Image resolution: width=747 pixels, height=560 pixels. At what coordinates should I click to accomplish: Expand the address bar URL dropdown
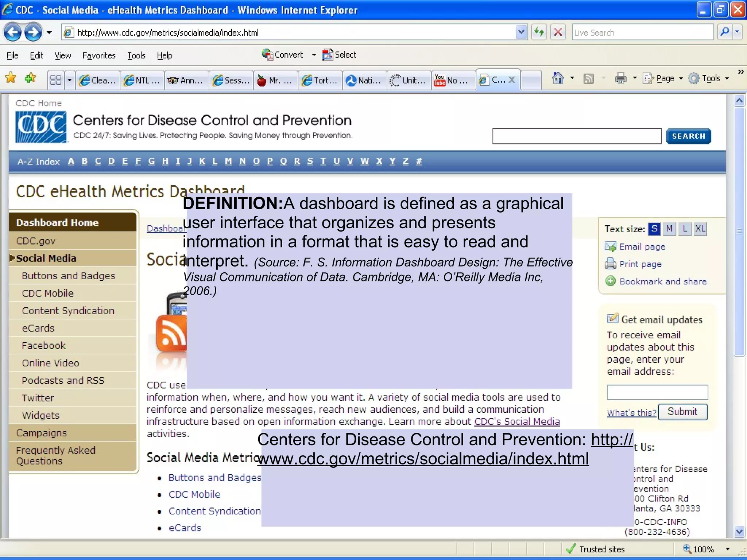[521, 32]
